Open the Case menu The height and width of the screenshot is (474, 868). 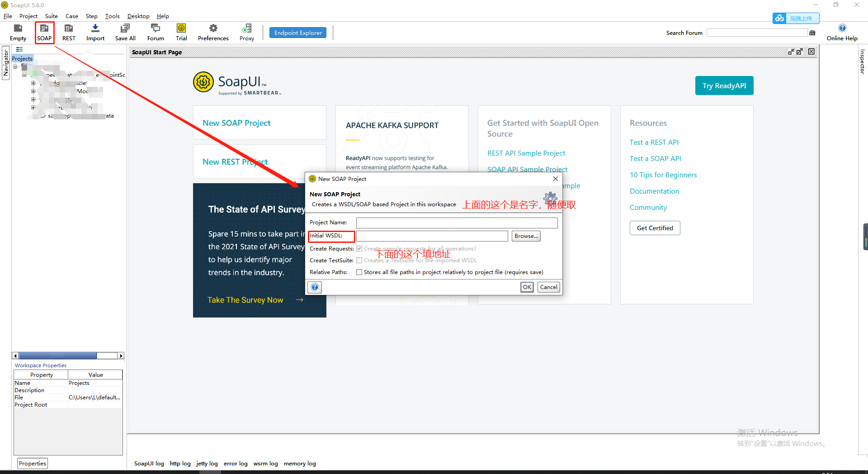pyautogui.click(x=71, y=16)
